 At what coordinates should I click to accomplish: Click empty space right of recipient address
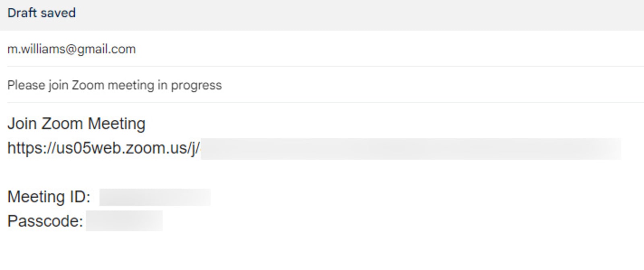(x=362, y=49)
